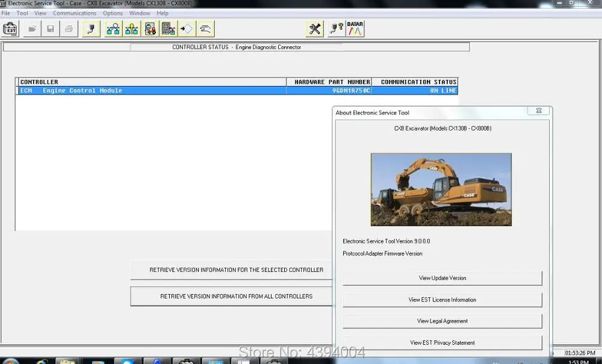Click the Case excavator image in About dialog
This screenshot has width=602, height=364.
click(441, 190)
